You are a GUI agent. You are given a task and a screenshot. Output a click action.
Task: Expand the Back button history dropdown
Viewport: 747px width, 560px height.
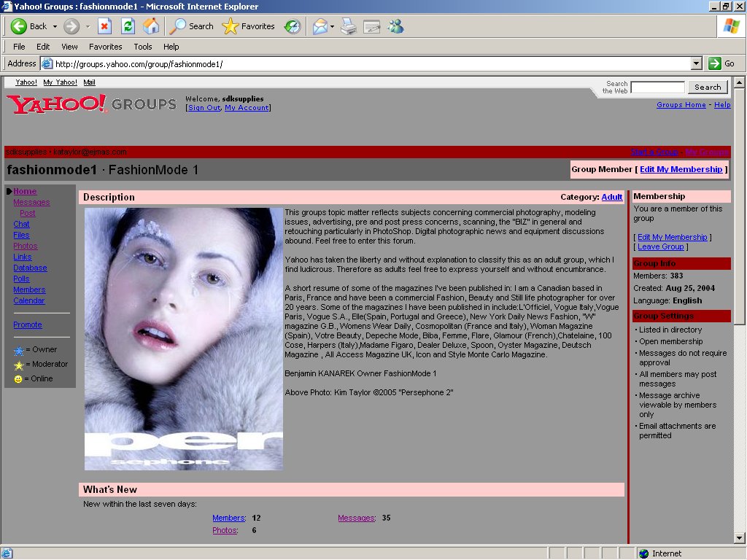click(x=55, y=27)
